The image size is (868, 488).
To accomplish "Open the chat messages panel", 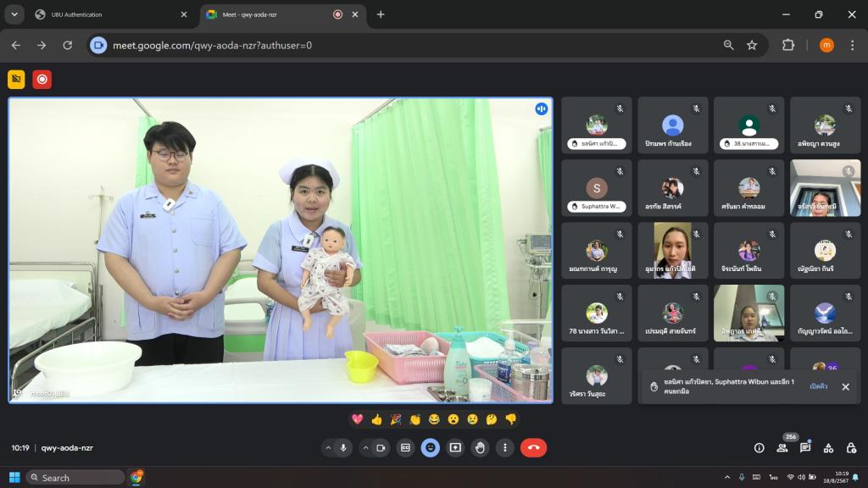I will [805, 448].
